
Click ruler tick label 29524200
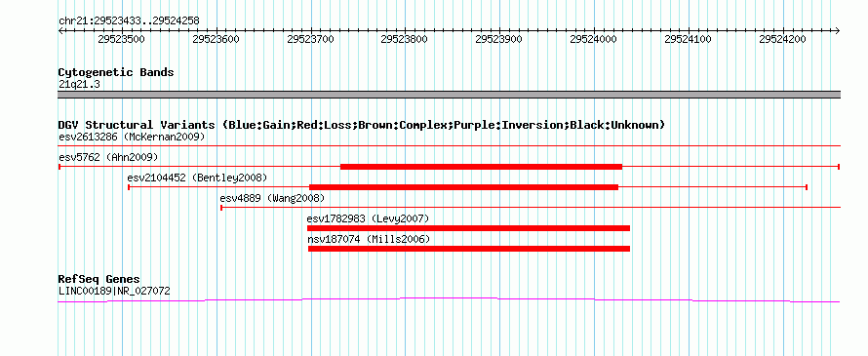tap(783, 39)
